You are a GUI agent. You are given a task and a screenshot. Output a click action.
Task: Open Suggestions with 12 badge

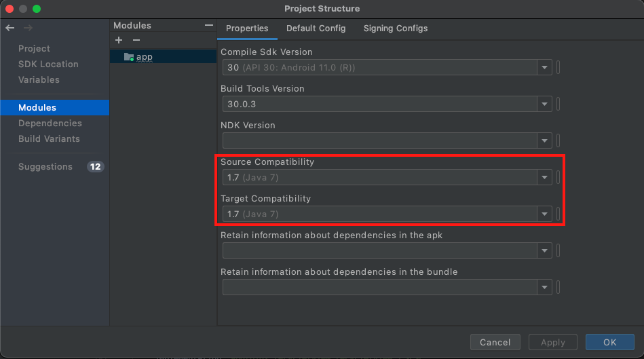(x=45, y=166)
